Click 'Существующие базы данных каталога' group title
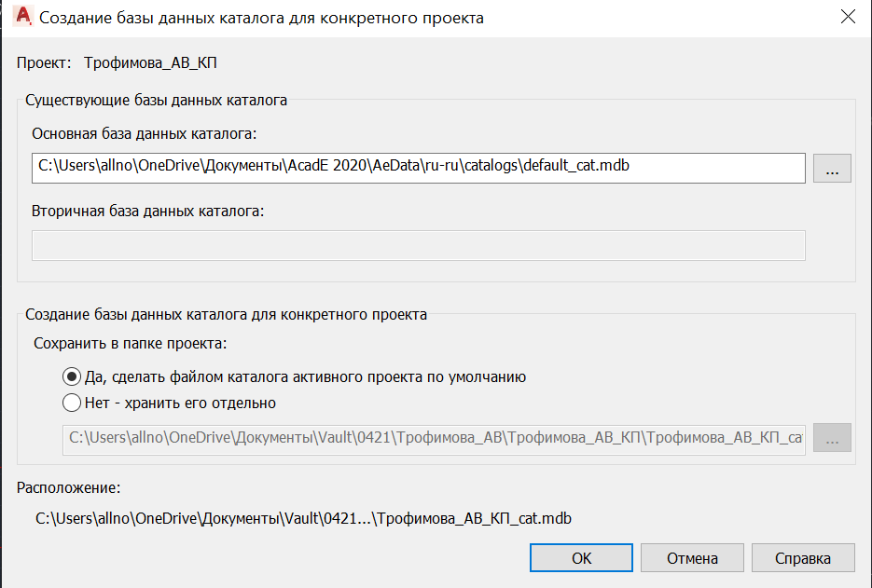The image size is (872, 588). pos(157,100)
